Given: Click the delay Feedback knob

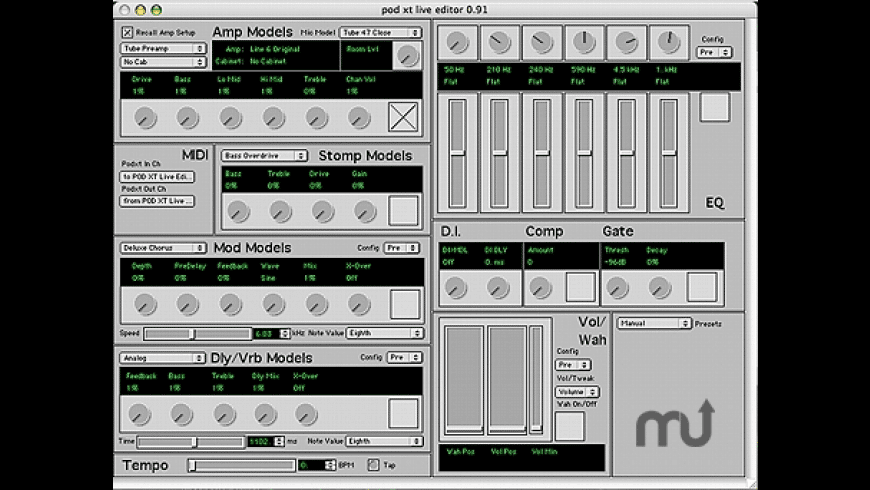Looking at the screenshot, I should coord(139,414).
